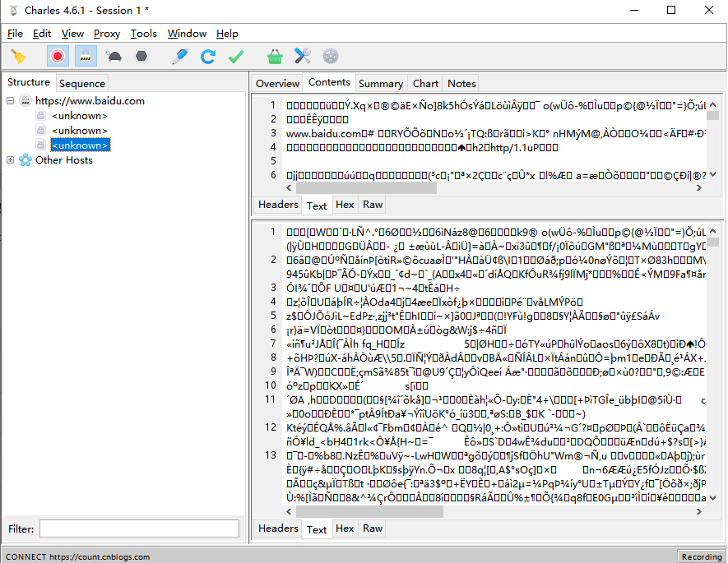Clear the session with the broom icon
The image size is (728, 563).
[x=19, y=57]
